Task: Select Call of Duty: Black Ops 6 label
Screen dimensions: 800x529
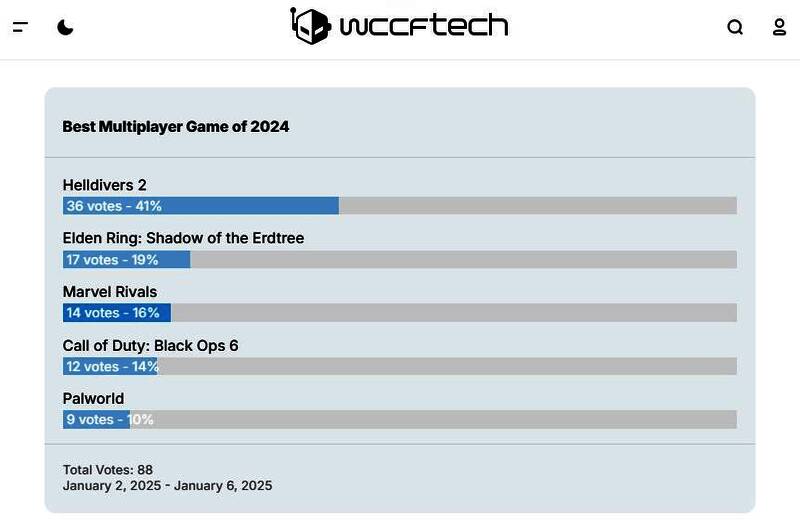Action: [150, 346]
